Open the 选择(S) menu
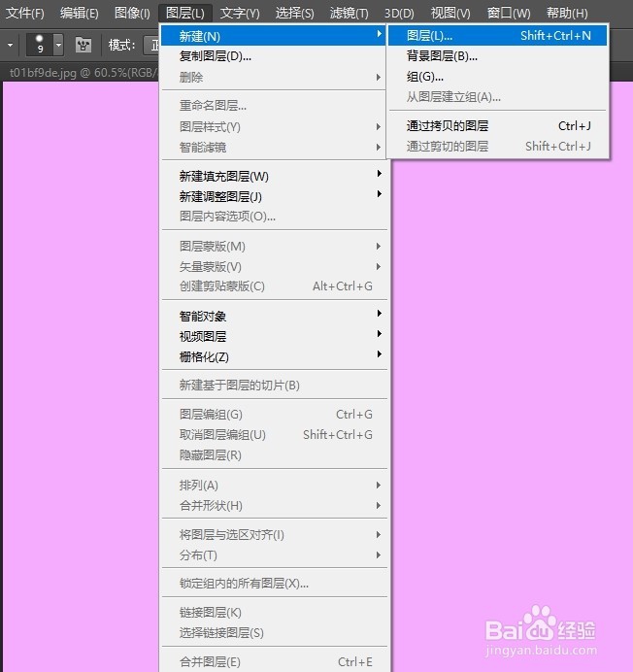This screenshot has width=633, height=672. coord(294,14)
